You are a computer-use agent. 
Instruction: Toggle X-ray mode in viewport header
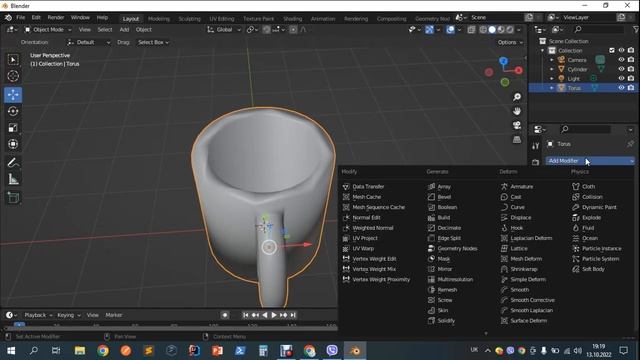coord(471,29)
